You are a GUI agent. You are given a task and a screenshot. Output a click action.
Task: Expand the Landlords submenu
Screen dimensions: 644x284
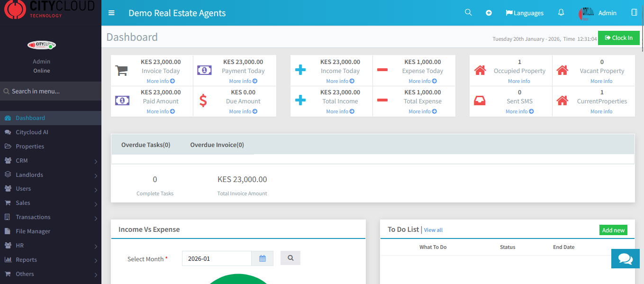(96, 176)
